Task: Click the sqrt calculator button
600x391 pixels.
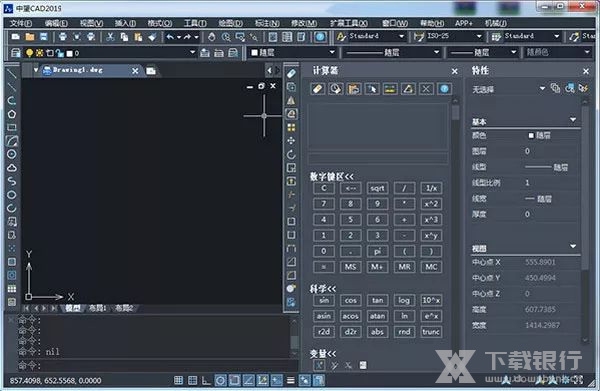Action: 377,188
